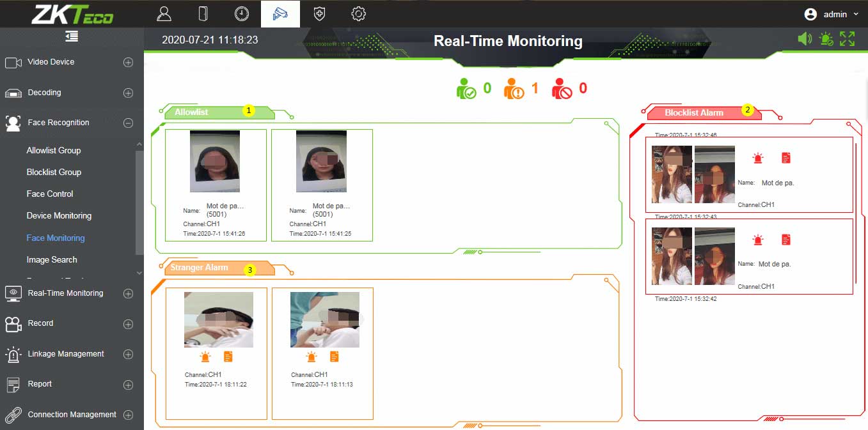
Task: Open Image Search in sidebar
Action: 52,260
